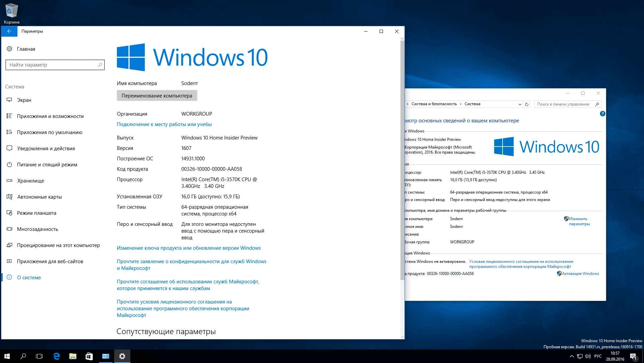
Task: Click OS build value 14931.1000
Action: pos(193,159)
